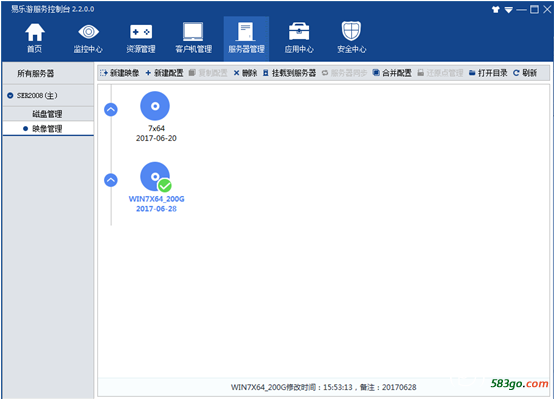Switch to 客户机管理 client management
Viewport: 554px width, 399px height.
click(193, 39)
